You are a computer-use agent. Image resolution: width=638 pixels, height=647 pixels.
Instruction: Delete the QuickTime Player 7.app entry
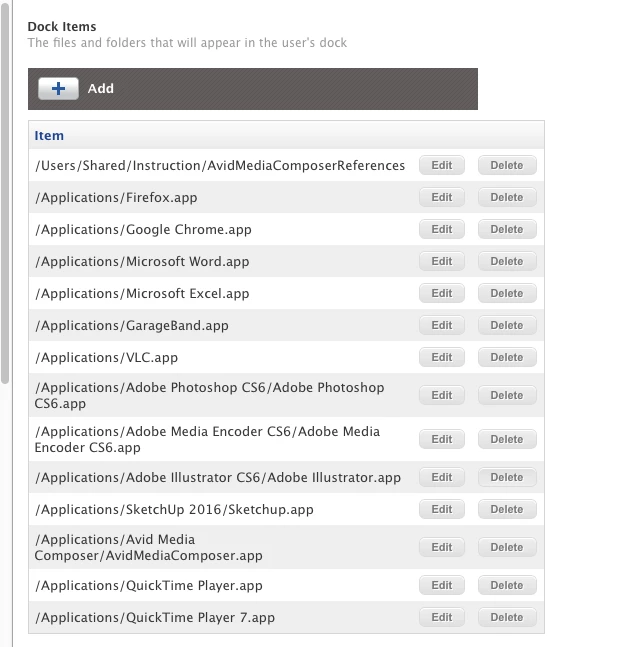pyautogui.click(x=507, y=617)
